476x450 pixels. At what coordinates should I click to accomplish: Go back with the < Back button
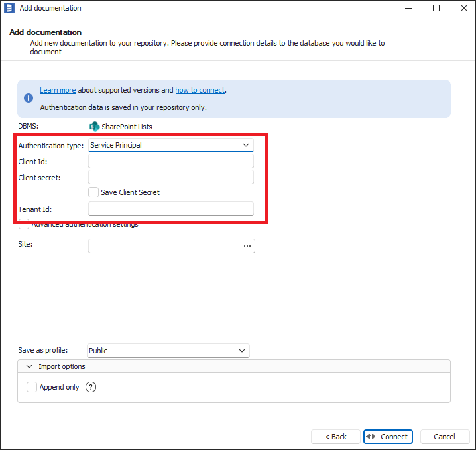[x=335, y=437]
